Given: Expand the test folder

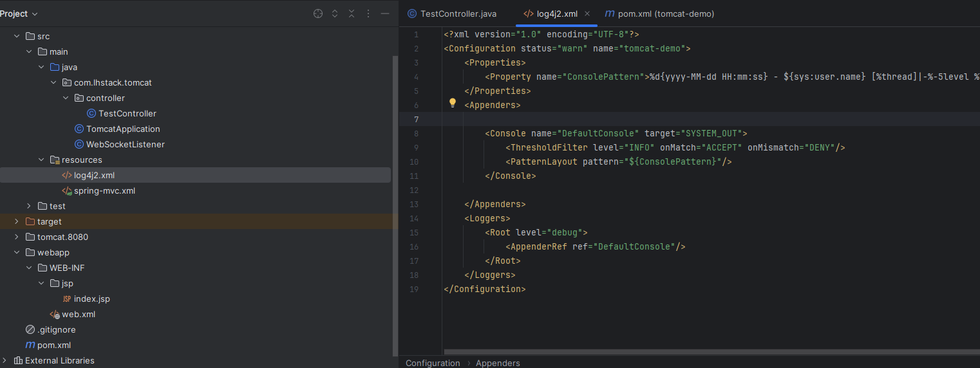Looking at the screenshot, I should (x=29, y=207).
